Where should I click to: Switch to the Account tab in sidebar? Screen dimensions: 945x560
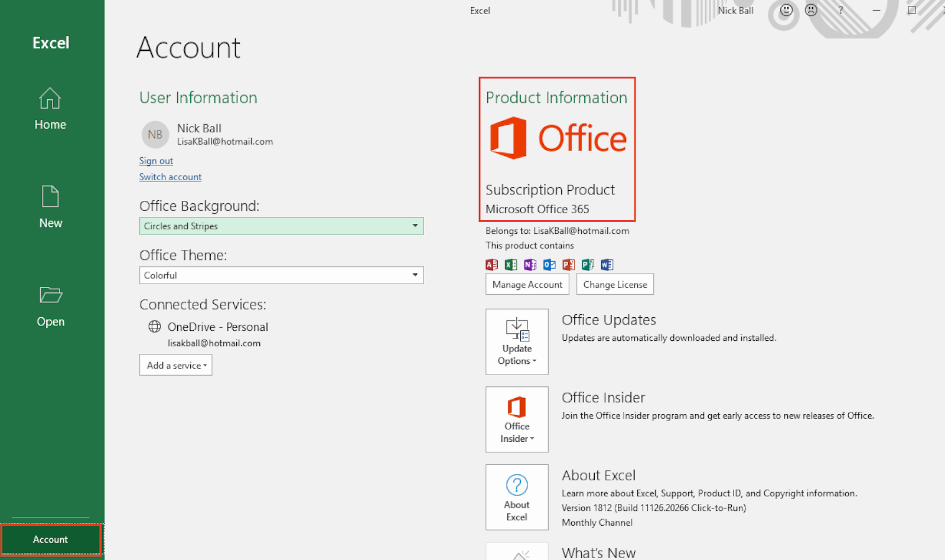point(50,539)
